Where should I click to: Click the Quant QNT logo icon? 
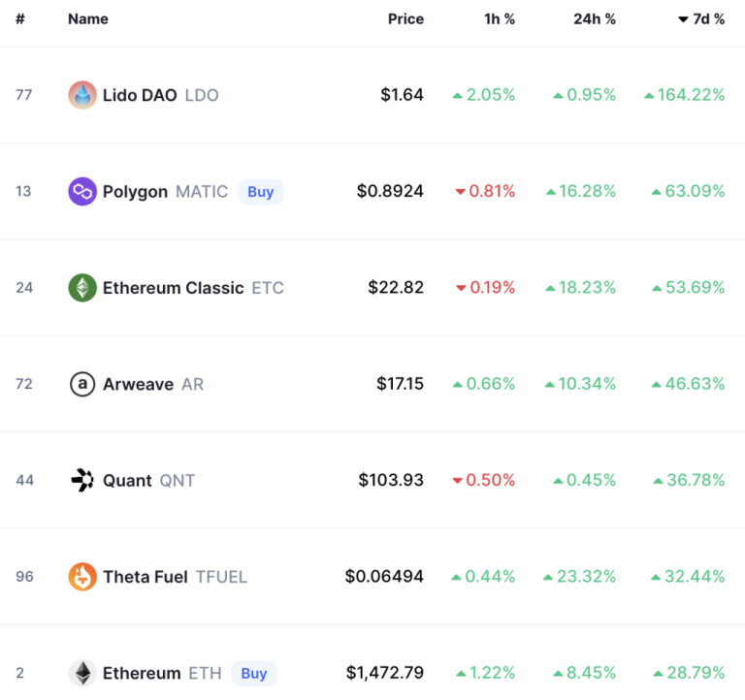(x=82, y=480)
